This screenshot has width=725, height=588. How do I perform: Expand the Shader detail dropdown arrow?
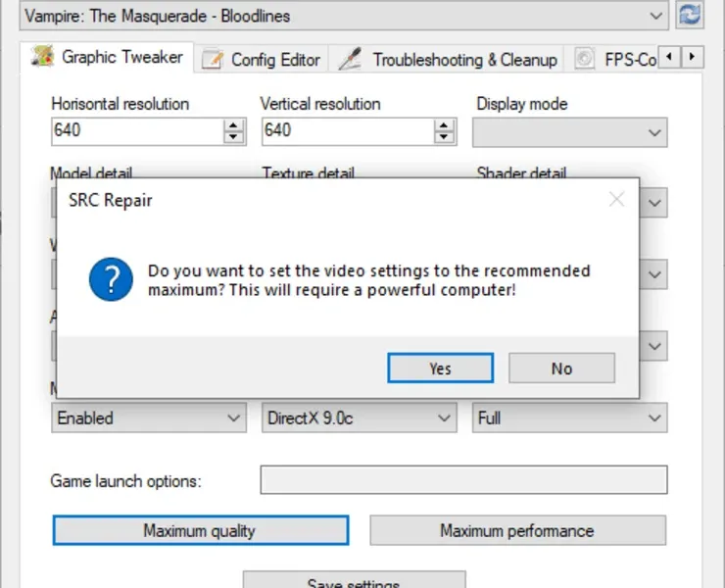click(x=654, y=203)
